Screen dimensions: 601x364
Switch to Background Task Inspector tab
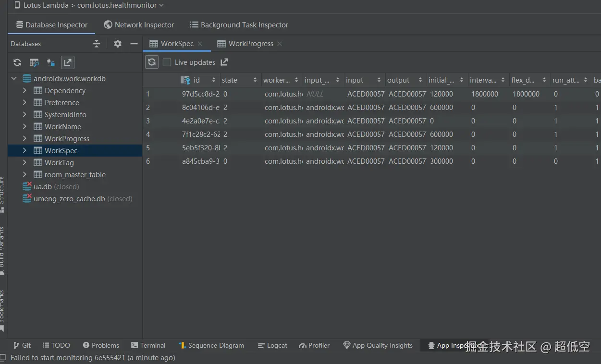(239, 25)
